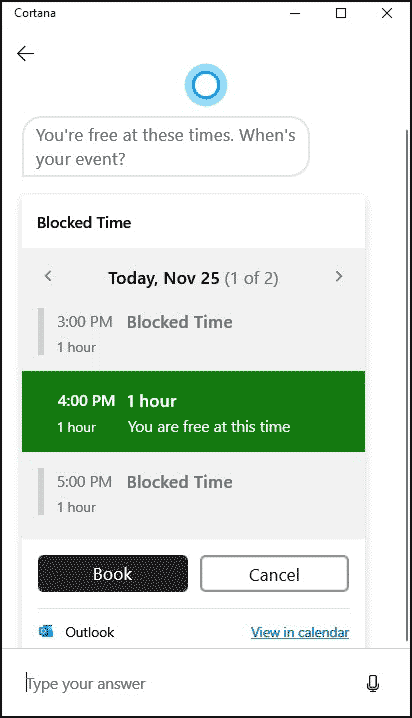Click the vertical scrollbar on the right
The height and width of the screenshot is (718, 412).
[407, 385]
